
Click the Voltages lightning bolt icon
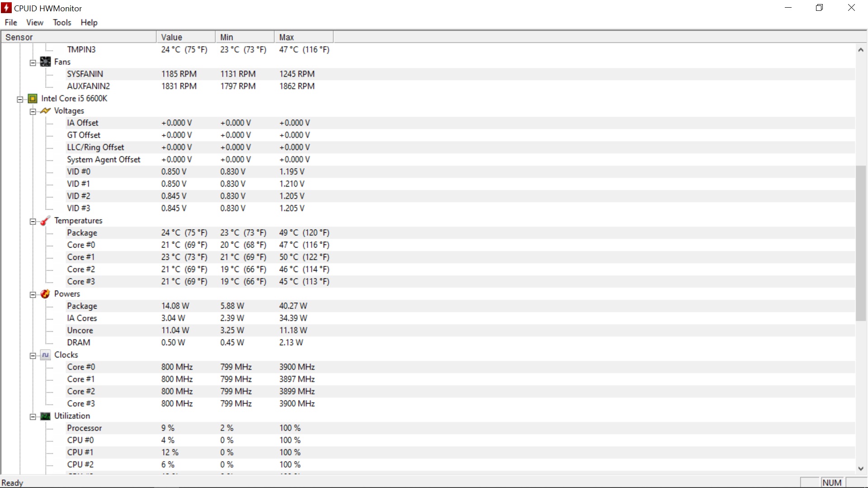(x=45, y=111)
